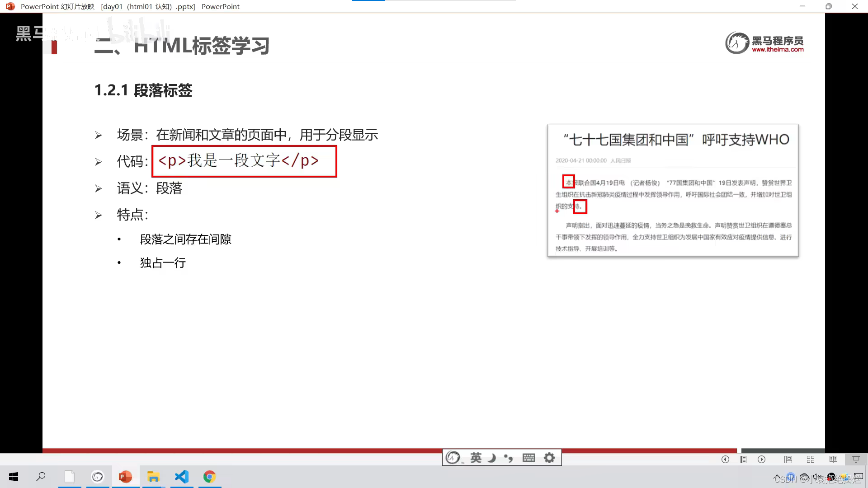
Task: Click the tray volume speaker icon
Action: (817, 477)
